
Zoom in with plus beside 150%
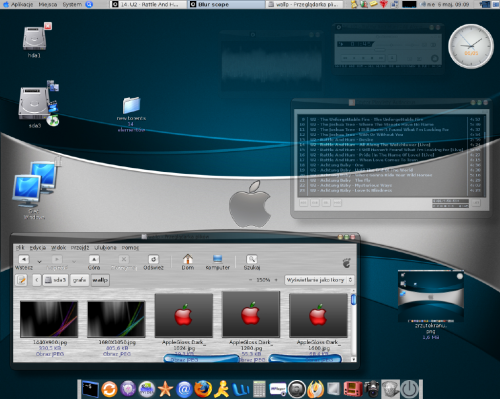(276, 280)
